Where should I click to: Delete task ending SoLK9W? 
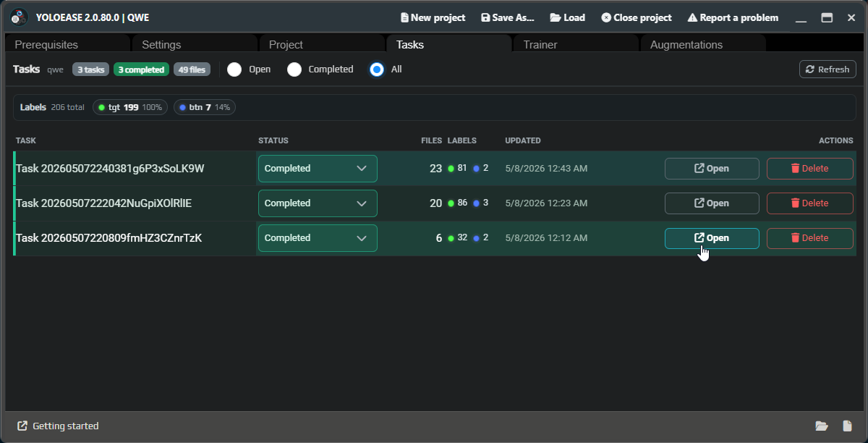tap(810, 169)
